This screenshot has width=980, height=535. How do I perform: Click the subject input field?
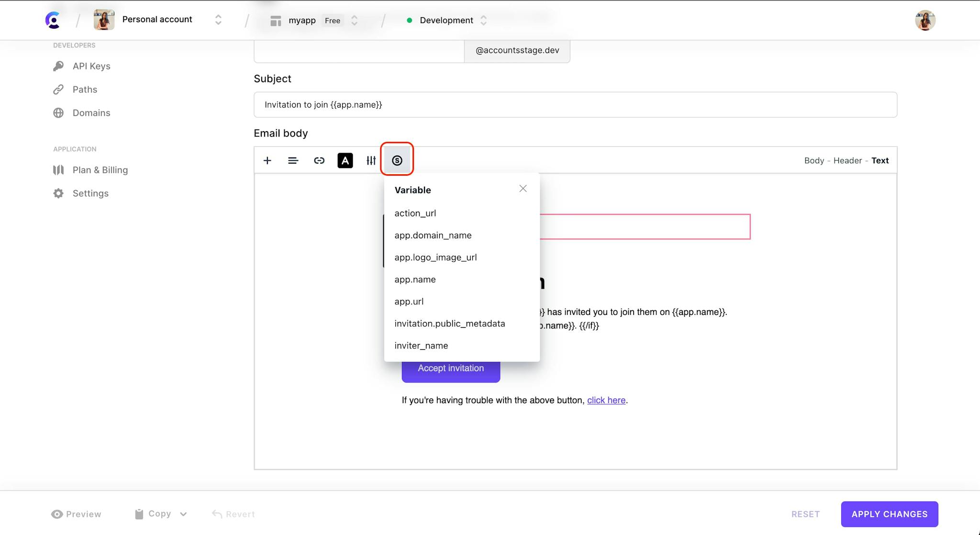coord(576,104)
